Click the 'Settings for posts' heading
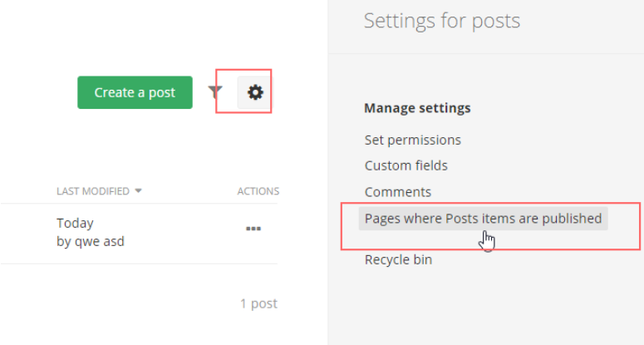Viewport: 644px width, 345px height. tap(442, 21)
